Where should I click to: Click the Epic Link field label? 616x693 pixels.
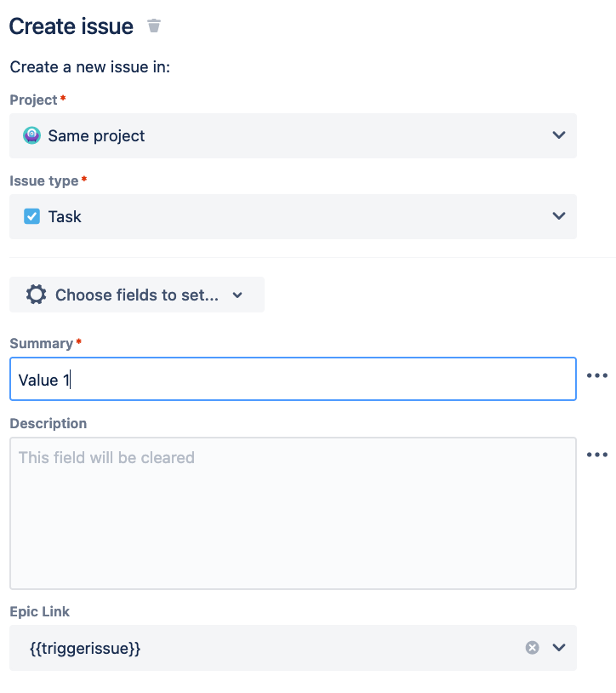39,611
